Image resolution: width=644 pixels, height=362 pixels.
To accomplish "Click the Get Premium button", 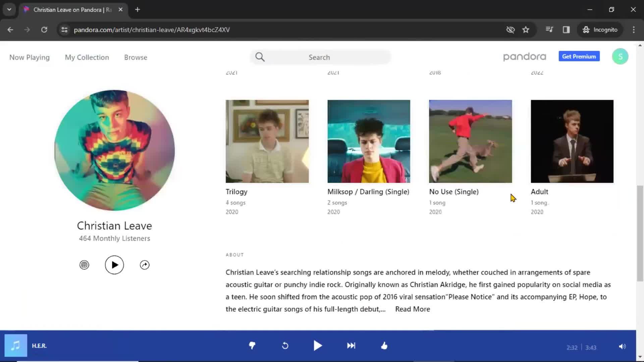I will (579, 56).
